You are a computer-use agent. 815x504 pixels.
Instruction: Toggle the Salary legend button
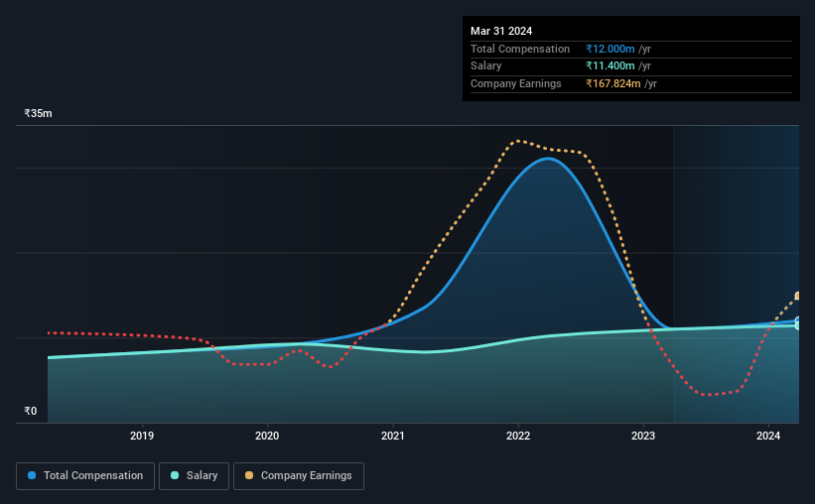(x=194, y=476)
